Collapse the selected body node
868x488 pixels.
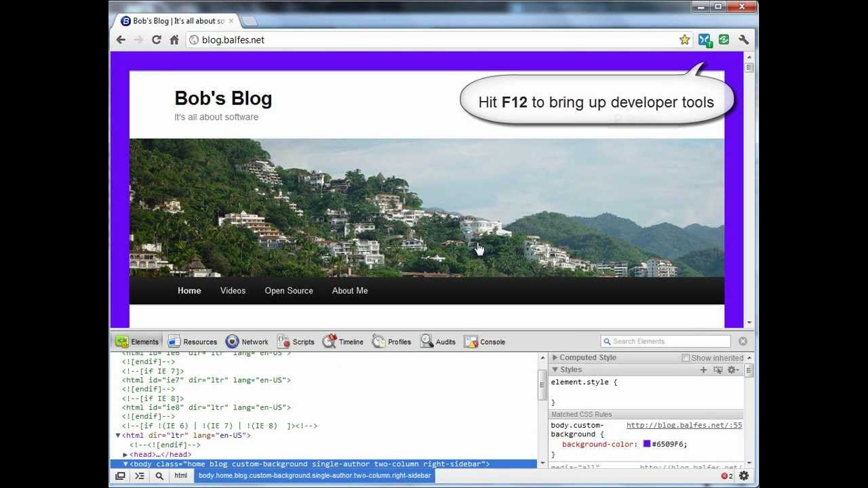coord(125,464)
